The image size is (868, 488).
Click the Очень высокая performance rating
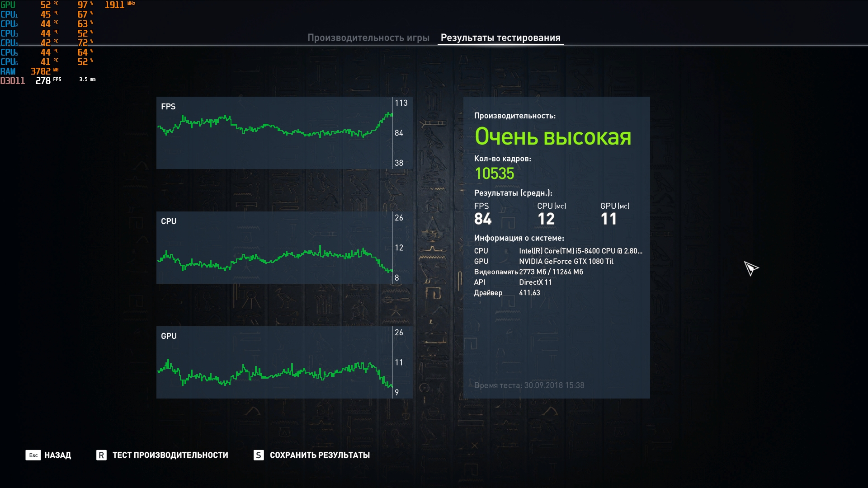[x=552, y=136]
